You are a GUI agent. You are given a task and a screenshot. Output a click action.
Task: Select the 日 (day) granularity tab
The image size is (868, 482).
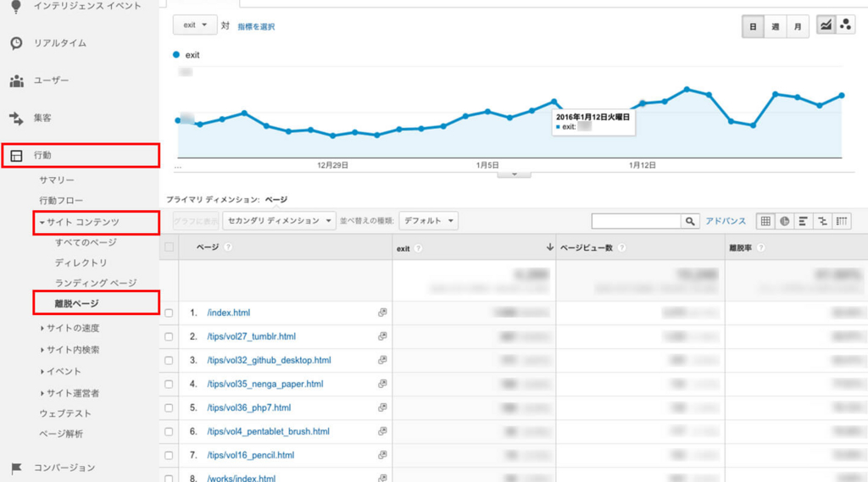pyautogui.click(x=753, y=26)
